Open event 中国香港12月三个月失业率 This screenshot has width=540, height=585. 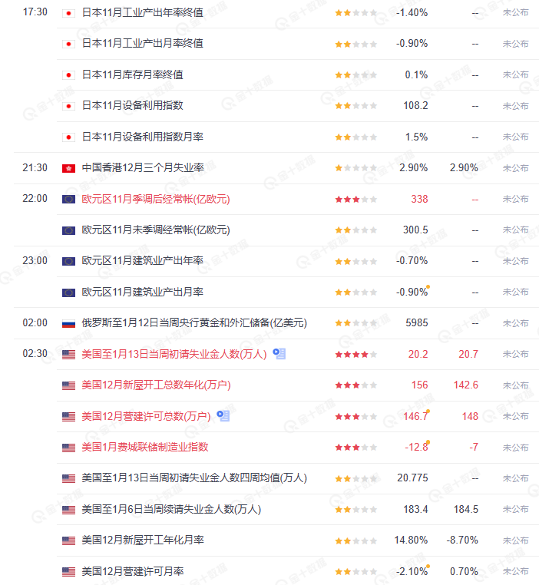[x=143, y=168]
